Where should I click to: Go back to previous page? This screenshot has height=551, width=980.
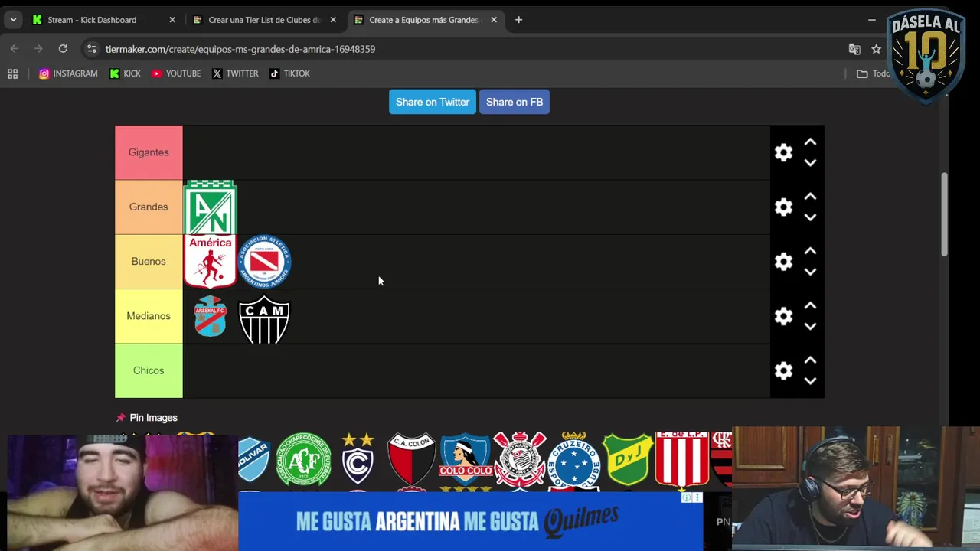(x=15, y=49)
